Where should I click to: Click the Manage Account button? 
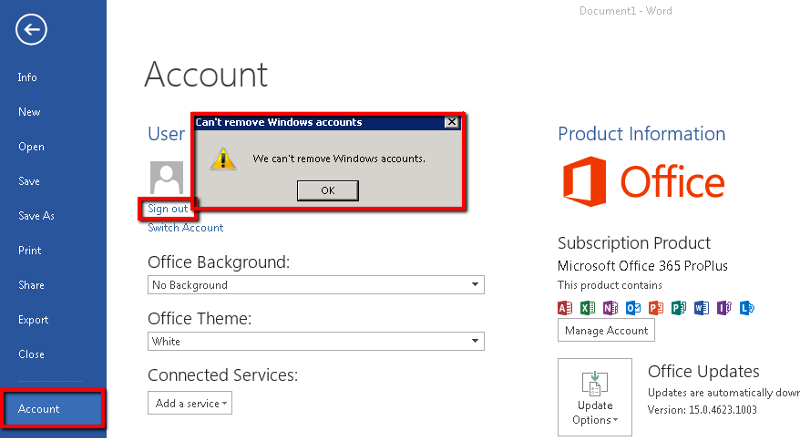(x=606, y=330)
